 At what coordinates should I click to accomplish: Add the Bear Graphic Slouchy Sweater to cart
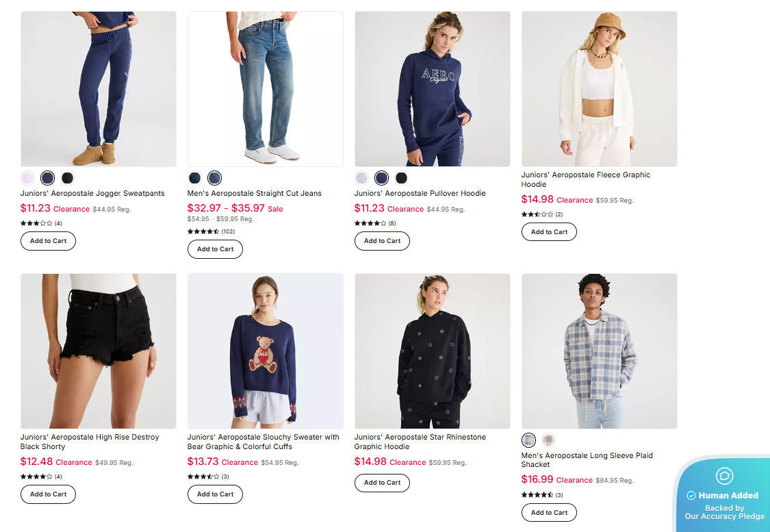(215, 494)
